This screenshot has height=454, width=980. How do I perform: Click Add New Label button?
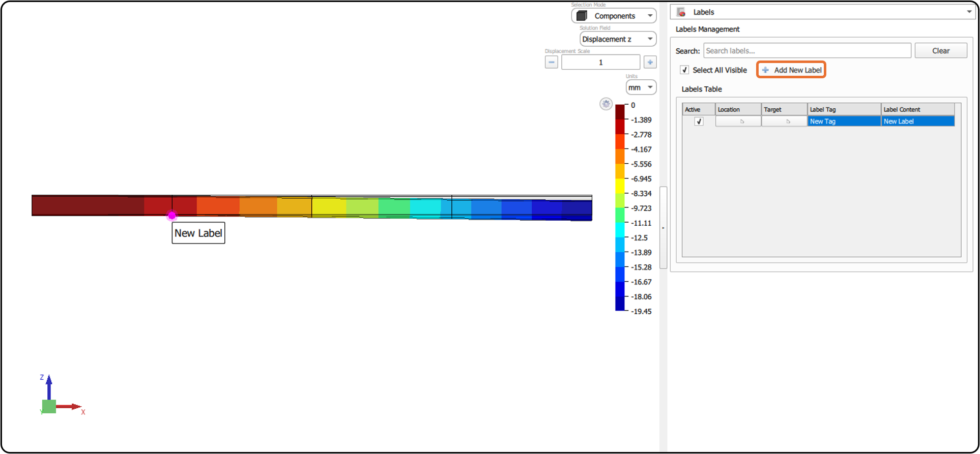[791, 70]
